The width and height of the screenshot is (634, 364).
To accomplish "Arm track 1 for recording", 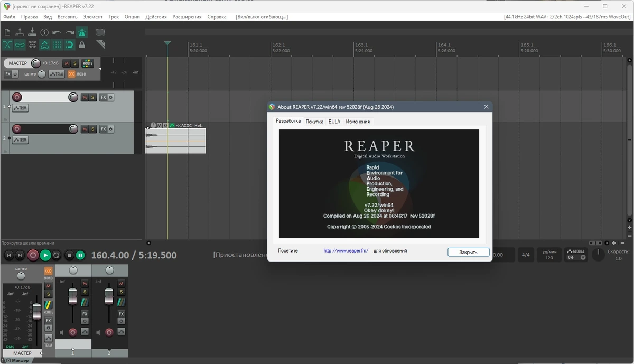I will (17, 97).
